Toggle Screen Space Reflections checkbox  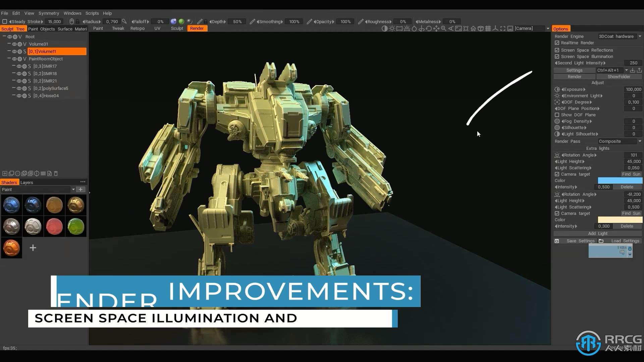(x=557, y=50)
